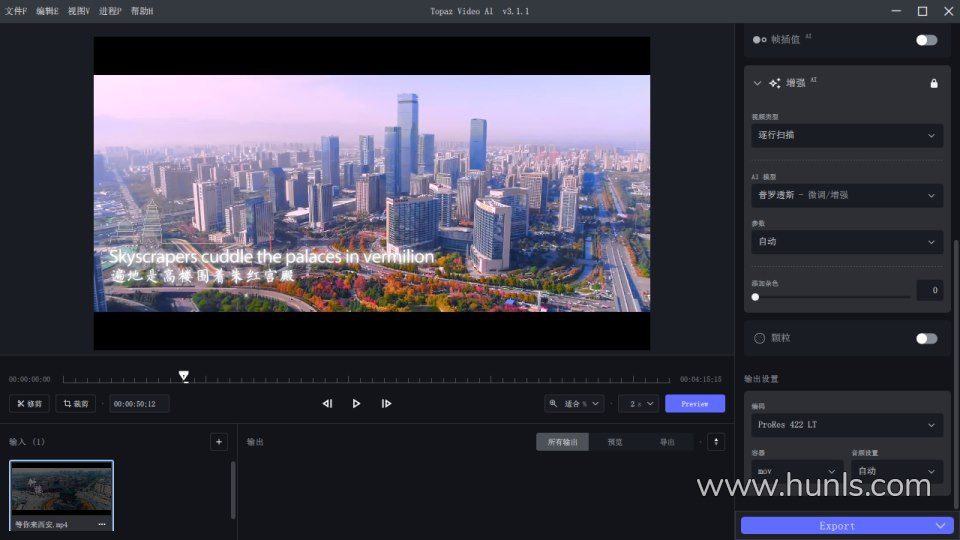Screen dimensions: 960x540
Task: Toggle the 帧插值 switch
Action: (x=926, y=40)
